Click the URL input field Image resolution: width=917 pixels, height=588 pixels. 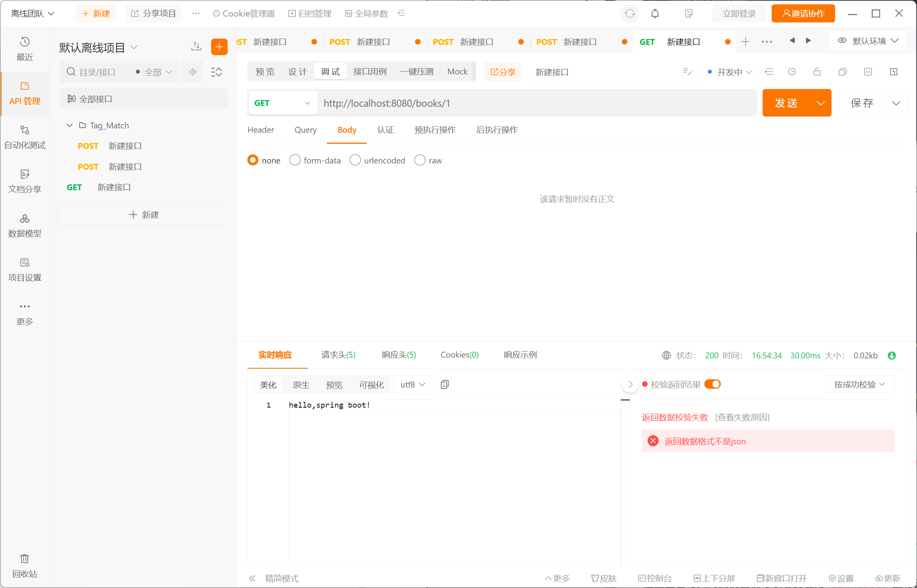coord(536,103)
